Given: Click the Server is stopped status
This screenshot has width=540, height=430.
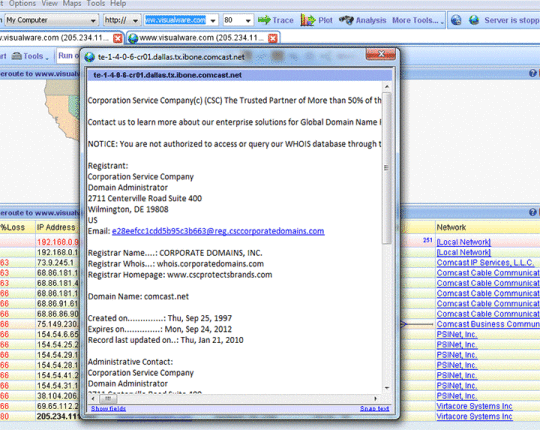Looking at the screenshot, I should (512, 20).
